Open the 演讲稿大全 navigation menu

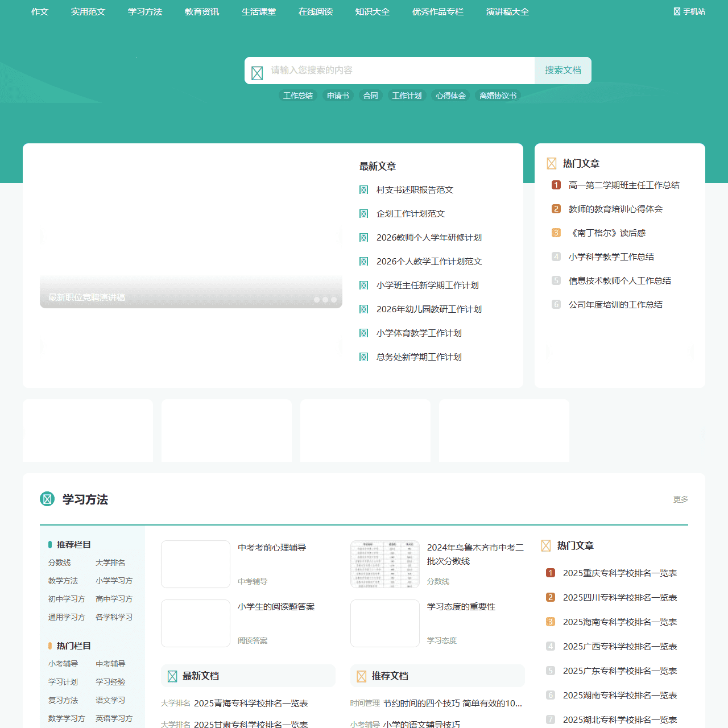tap(506, 11)
